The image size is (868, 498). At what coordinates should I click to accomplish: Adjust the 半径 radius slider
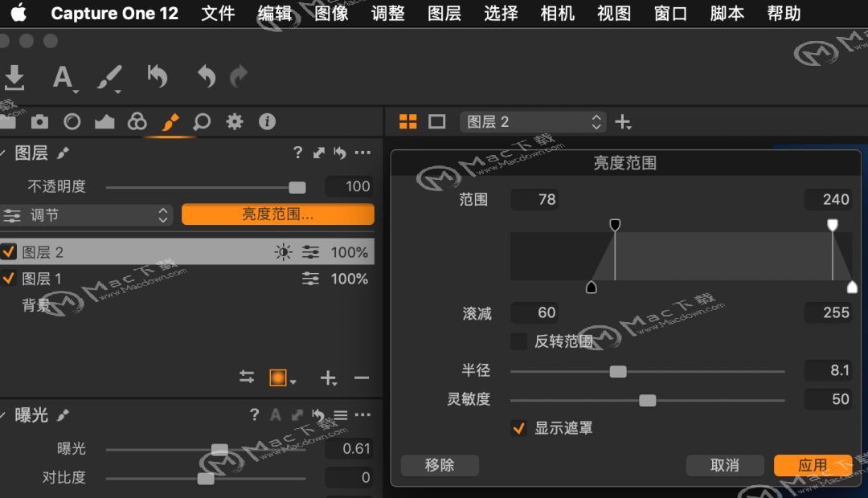coord(618,371)
